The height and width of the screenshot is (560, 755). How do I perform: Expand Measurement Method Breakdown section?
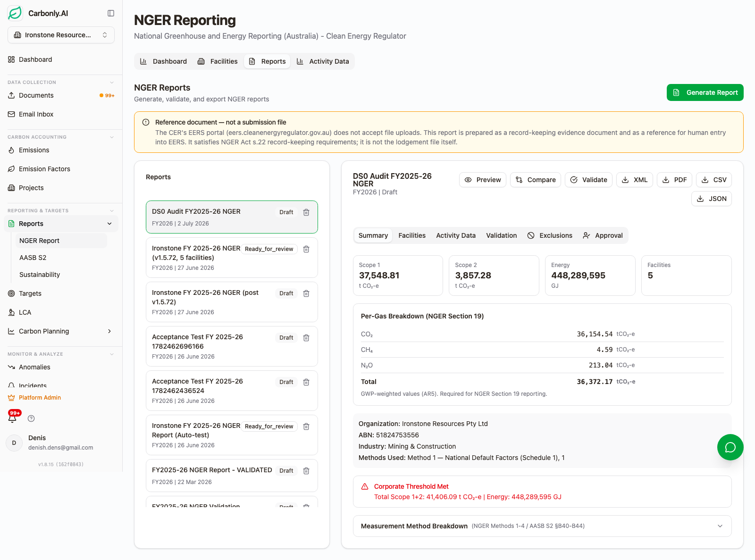point(542,526)
